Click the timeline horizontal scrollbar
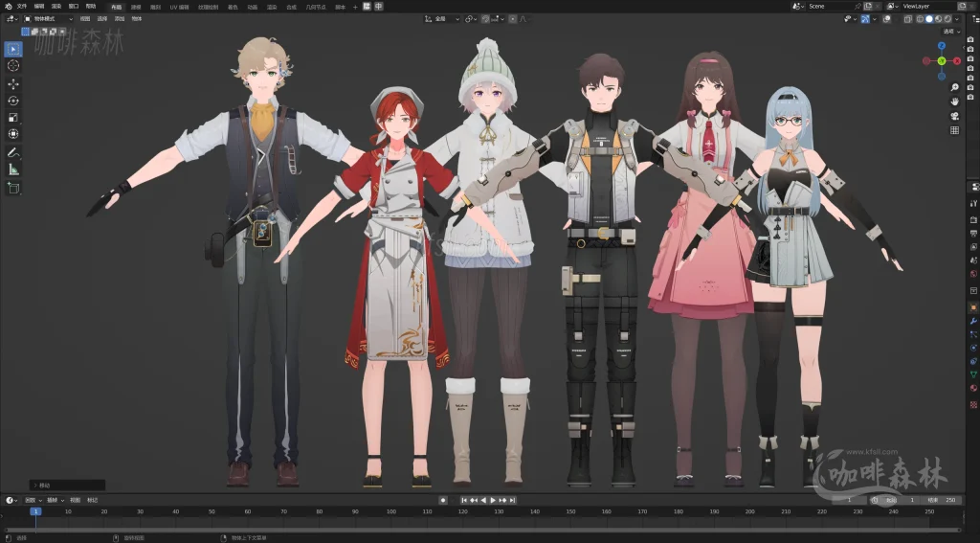Image resolution: width=980 pixels, height=543 pixels. click(481, 530)
